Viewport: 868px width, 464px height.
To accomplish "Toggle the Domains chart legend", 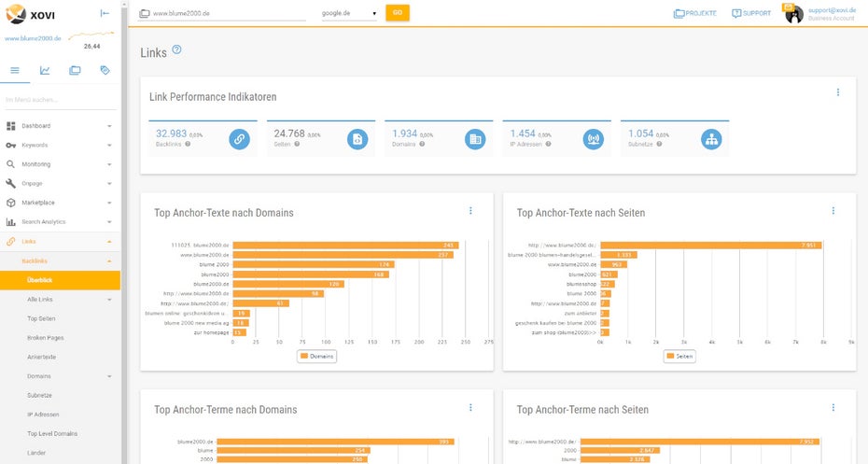I will pos(316,356).
